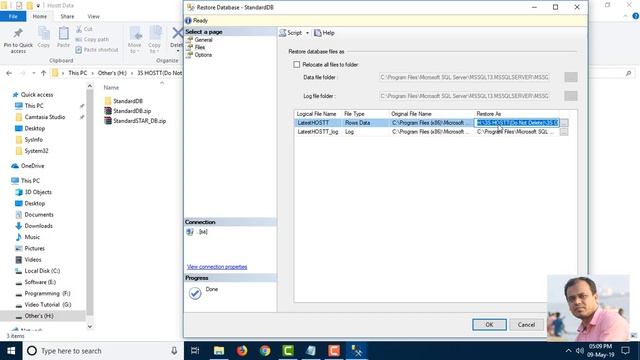Click Copy path in Explorer ribbon
640x360 pixels.
point(92,40)
